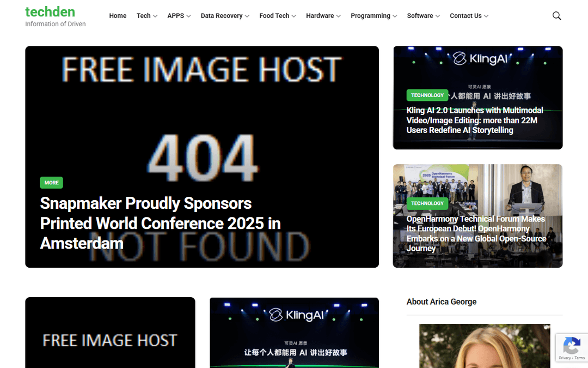
Task: Open the APPS menu item
Action: coord(175,16)
